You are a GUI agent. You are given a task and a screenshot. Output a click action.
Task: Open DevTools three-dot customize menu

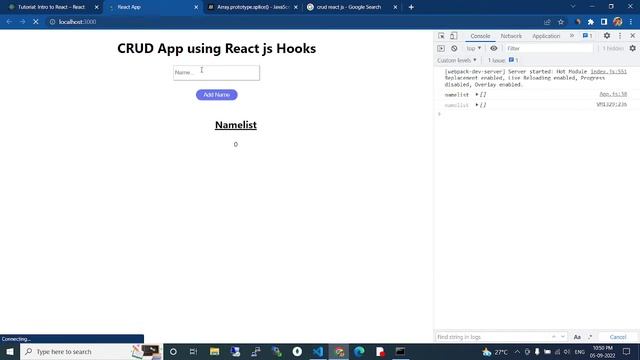point(620,36)
